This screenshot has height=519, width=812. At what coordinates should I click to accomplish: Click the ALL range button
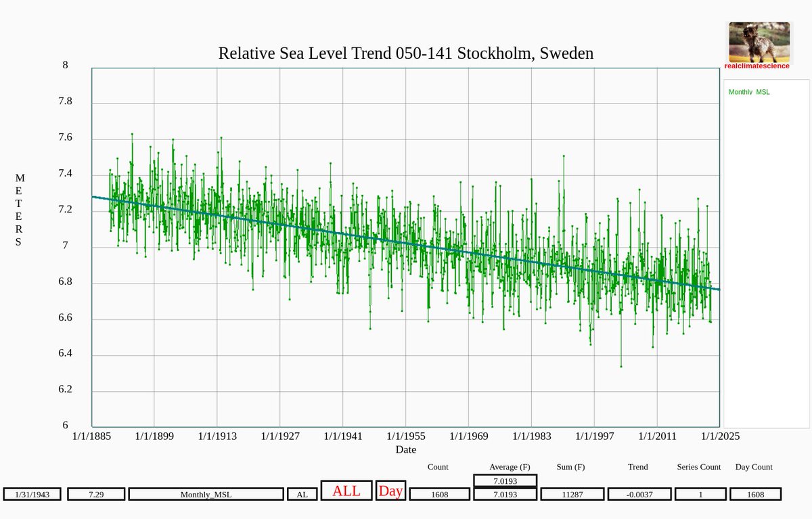(346, 491)
